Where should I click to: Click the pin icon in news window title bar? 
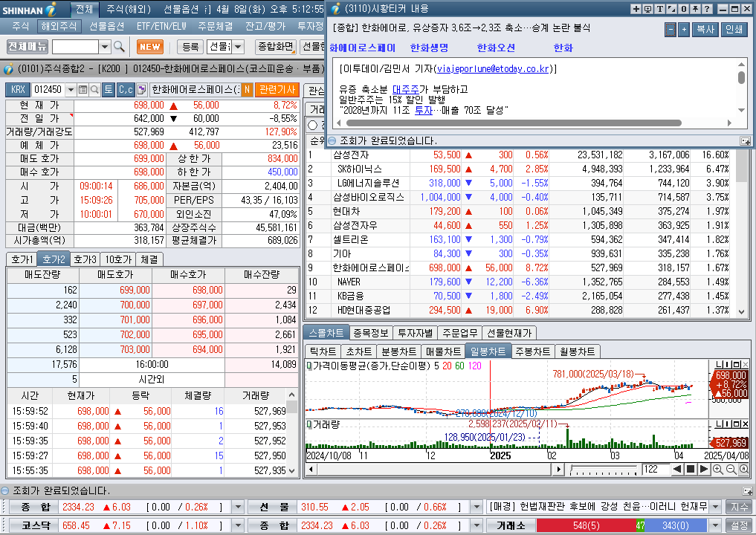(695, 9)
